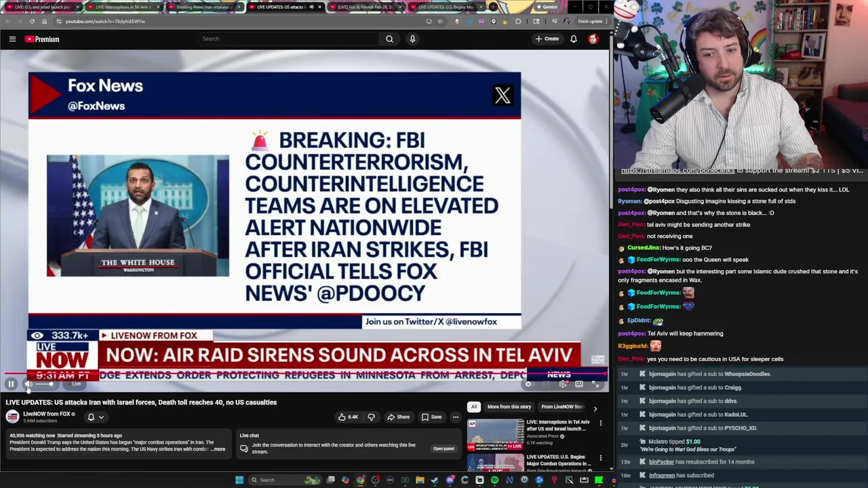Screen dimensions: 868x488
Task: Open options for Interceptions in Tel Aviv
Action: coord(600,423)
